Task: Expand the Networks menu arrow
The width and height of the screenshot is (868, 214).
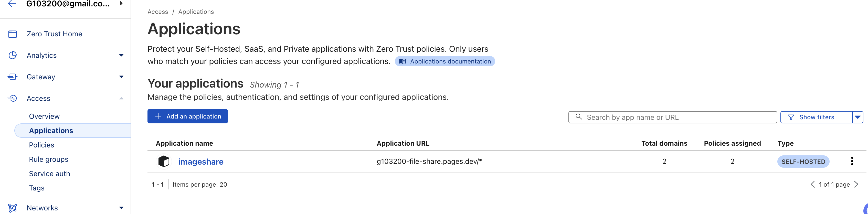Action: pos(121,208)
